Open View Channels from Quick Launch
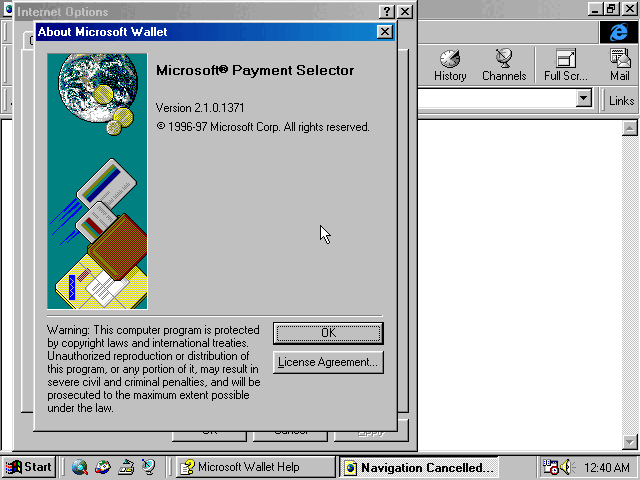640x480 pixels. click(x=149, y=467)
